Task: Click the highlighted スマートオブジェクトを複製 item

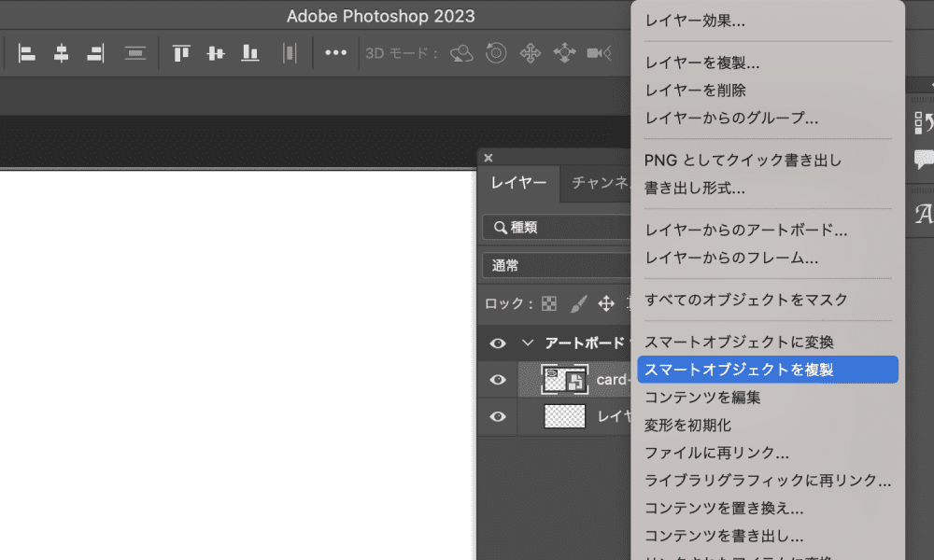Action: click(x=768, y=370)
